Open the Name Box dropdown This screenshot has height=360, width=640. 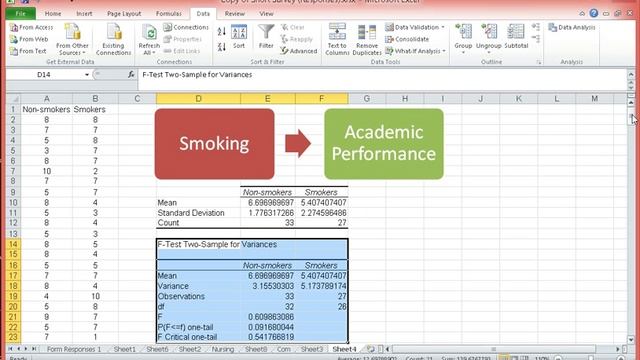tap(87, 75)
